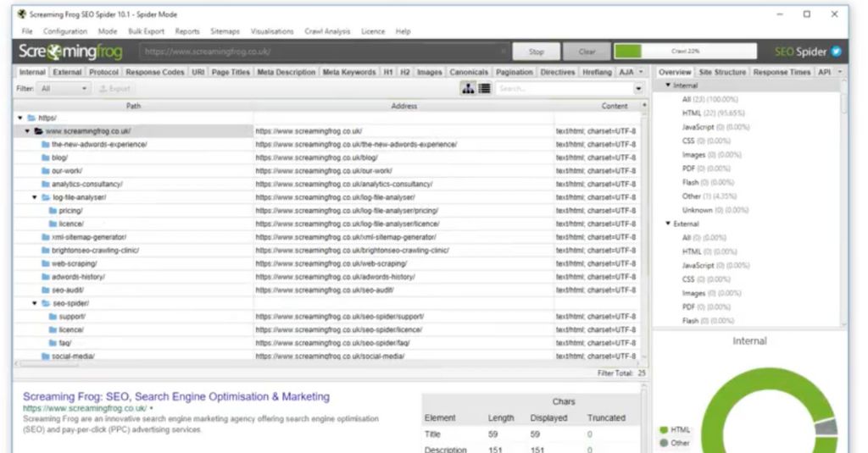The height and width of the screenshot is (453, 868).
Task: Show more tabs after API tab
Action: click(840, 72)
